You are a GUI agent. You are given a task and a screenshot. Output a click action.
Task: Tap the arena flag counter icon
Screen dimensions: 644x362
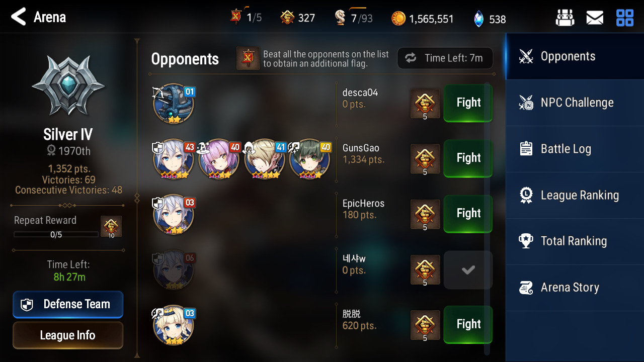(x=235, y=17)
